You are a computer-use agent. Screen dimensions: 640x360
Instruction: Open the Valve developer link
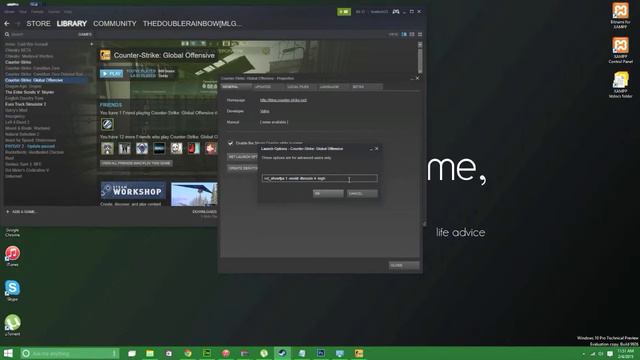pyautogui.click(x=264, y=111)
